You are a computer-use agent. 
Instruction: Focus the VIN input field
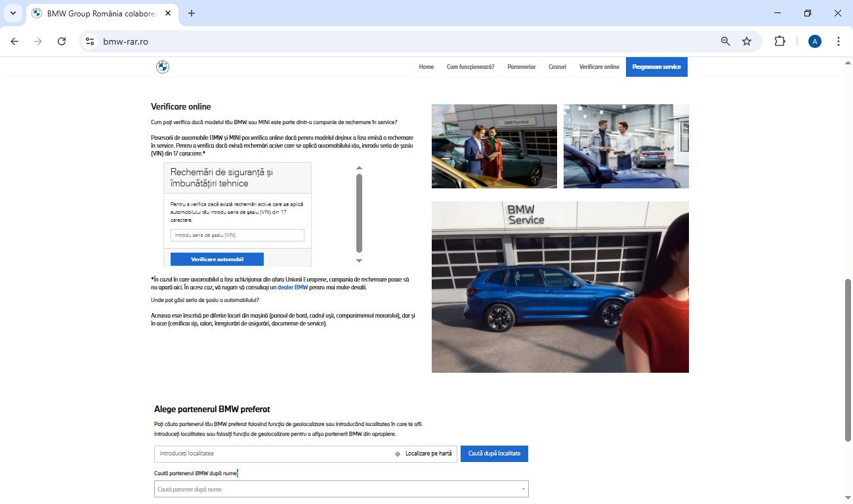(x=238, y=235)
